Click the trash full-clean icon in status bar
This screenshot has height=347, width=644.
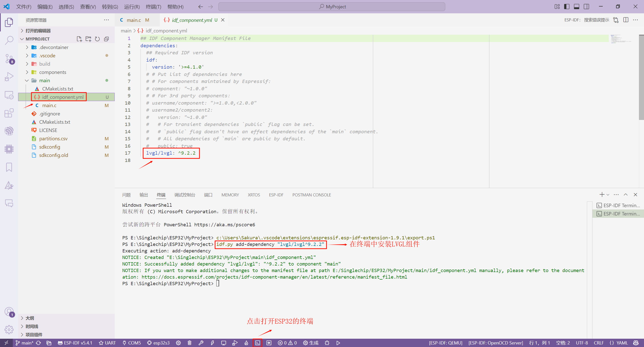click(x=189, y=343)
